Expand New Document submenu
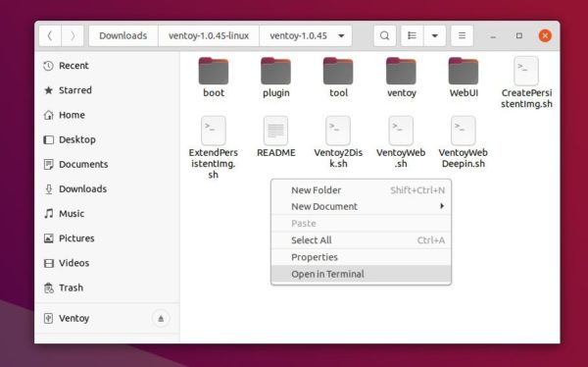The width and height of the screenshot is (588, 367). tap(361, 207)
